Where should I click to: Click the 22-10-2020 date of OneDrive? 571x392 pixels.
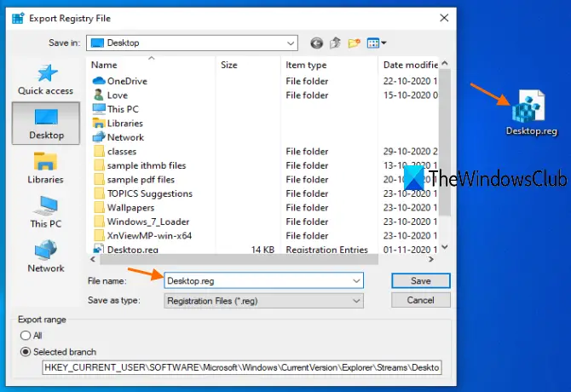pyautogui.click(x=410, y=81)
